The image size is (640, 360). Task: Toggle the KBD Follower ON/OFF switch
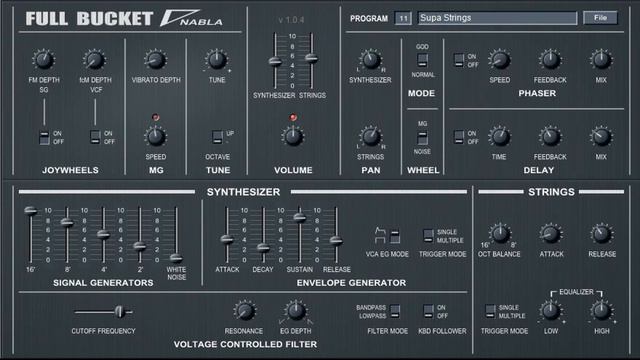tap(428, 311)
